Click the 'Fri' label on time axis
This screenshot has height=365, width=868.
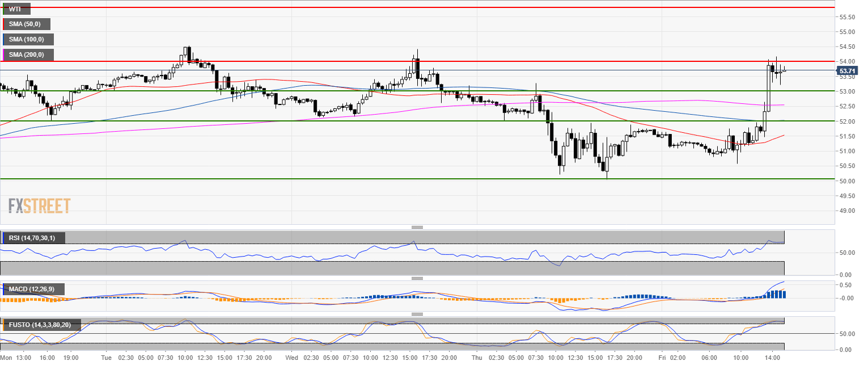pos(662,358)
